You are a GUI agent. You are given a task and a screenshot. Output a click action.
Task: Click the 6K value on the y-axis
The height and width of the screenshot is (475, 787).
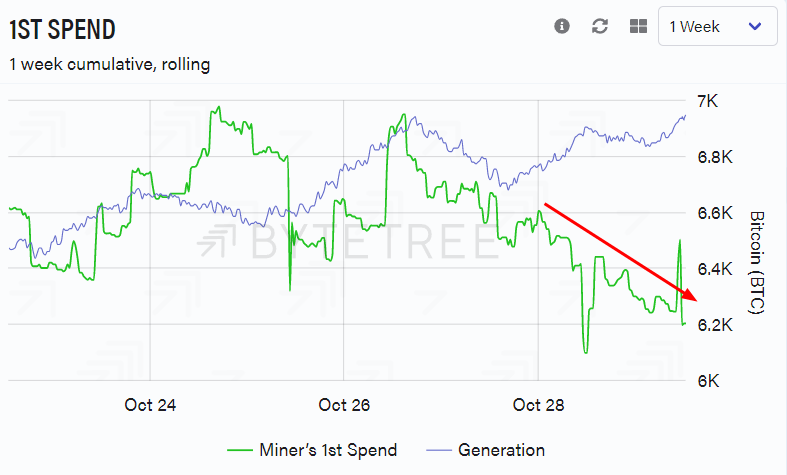708,381
